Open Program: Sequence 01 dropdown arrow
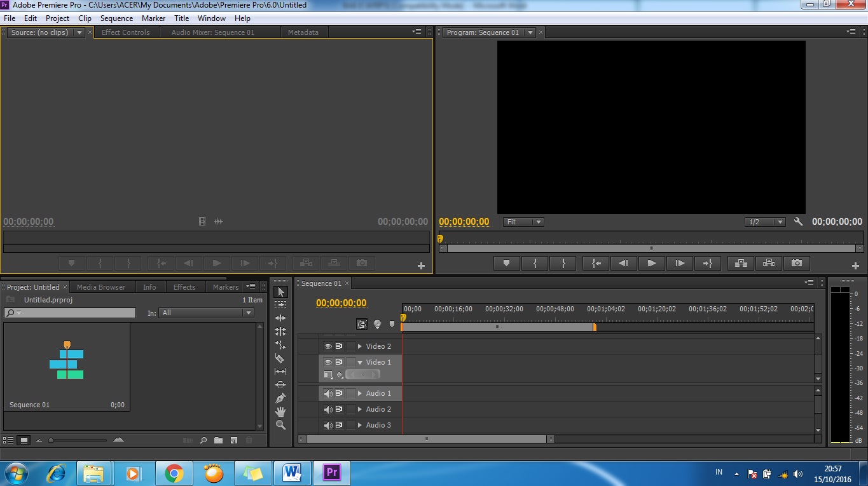Viewport: 868px width, 486px height. (x=530, y=32)
